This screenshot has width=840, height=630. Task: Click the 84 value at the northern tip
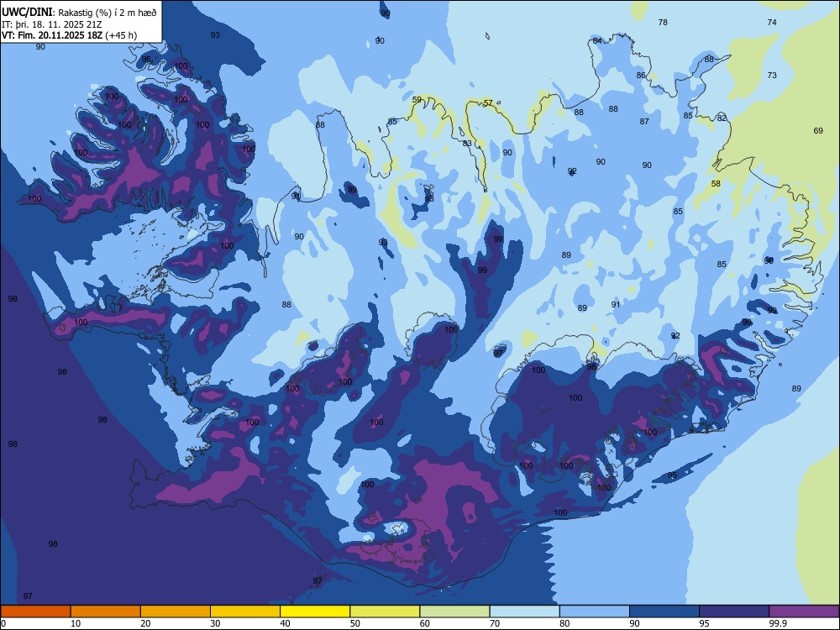coord(597,40)
